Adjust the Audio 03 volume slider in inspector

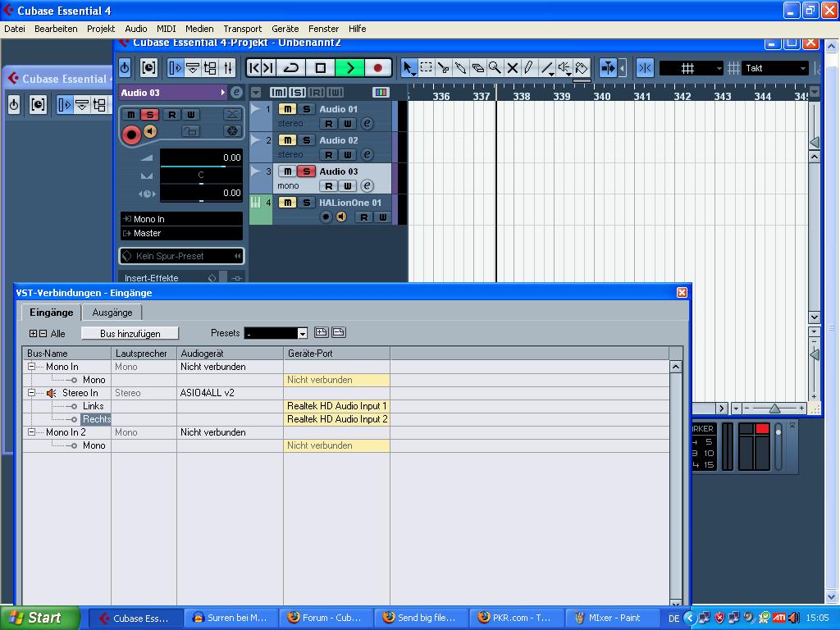(x=201, y=158)
